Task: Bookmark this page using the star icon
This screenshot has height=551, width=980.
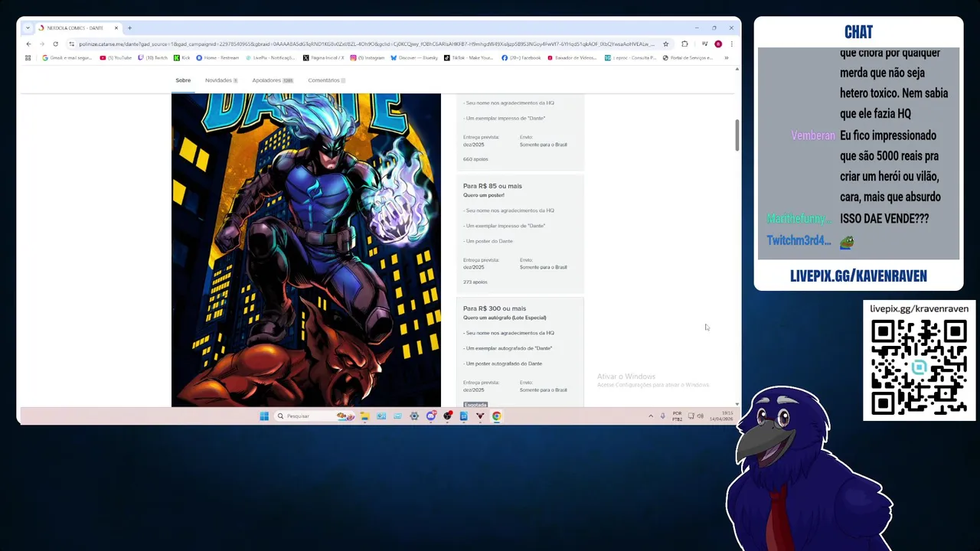Action: click(665, 44)
